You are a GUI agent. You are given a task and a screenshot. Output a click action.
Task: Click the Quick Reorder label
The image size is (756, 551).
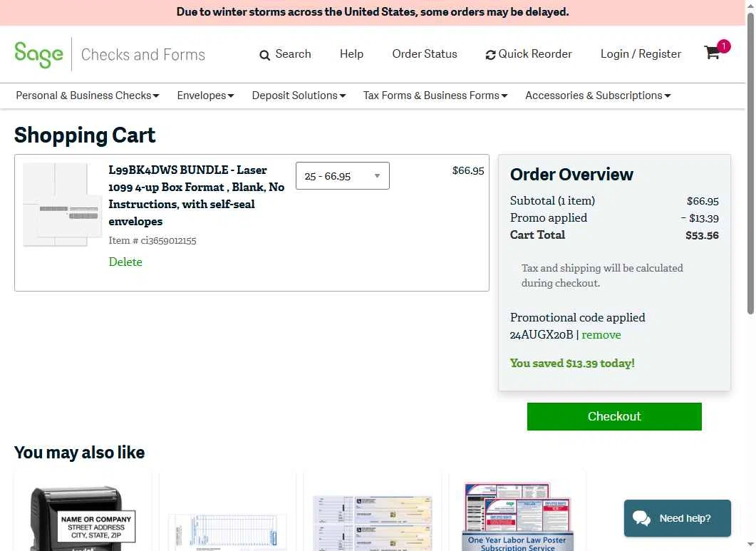click(x=535, y=54)
